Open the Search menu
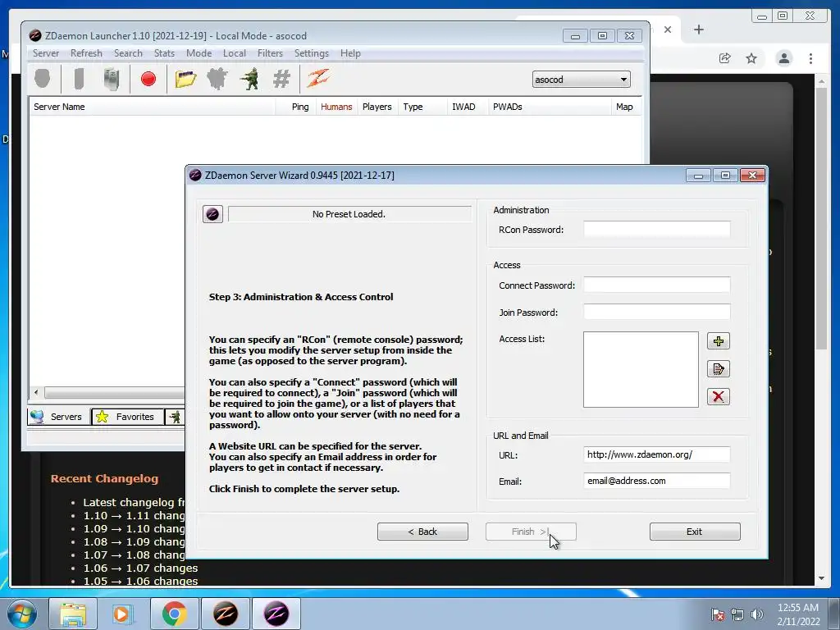The height and width of the screenshot is (630, 840). coord(128,53)
